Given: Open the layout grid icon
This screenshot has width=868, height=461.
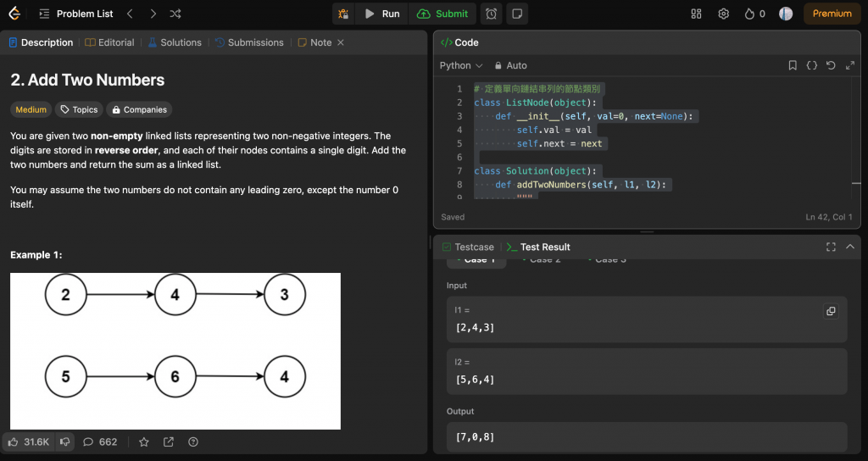Looking at the screenshot, I should [696, 14].
